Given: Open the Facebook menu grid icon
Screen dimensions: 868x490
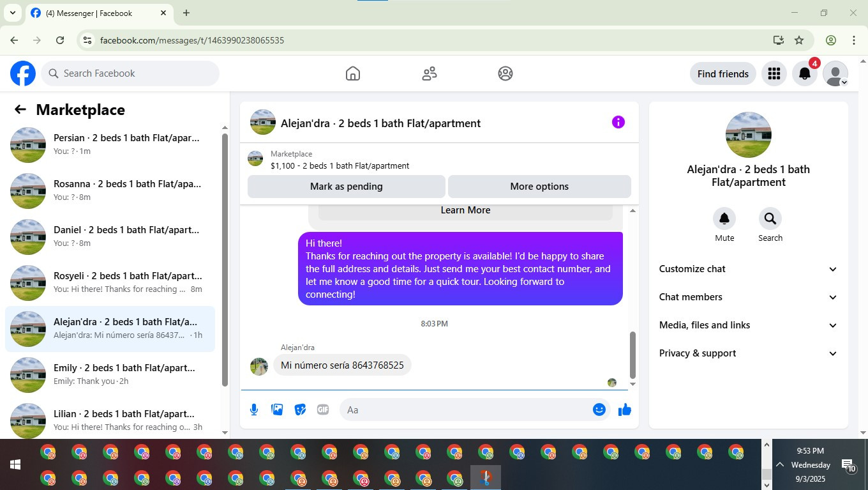Looking at the screenshot, I should tap(774, 73).
